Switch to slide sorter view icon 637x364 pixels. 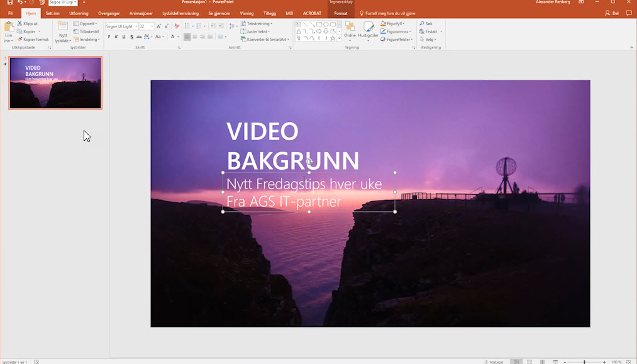(x=529, y=361)
